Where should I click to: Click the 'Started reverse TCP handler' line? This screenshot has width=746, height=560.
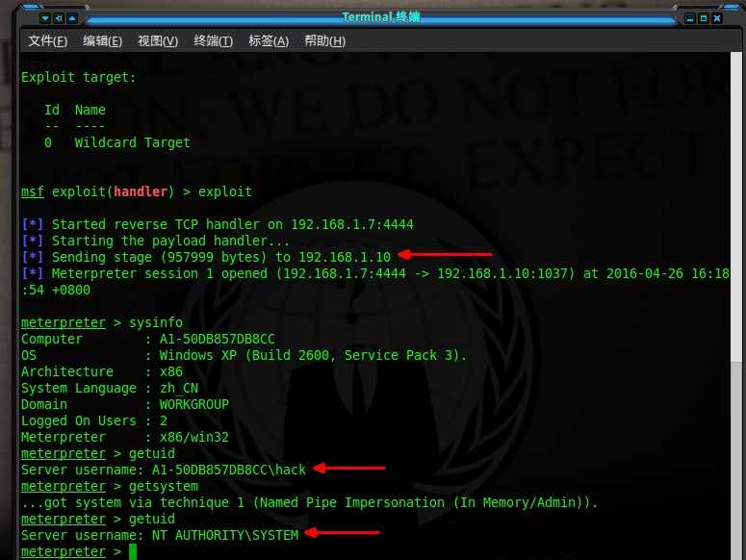point(218,224)
